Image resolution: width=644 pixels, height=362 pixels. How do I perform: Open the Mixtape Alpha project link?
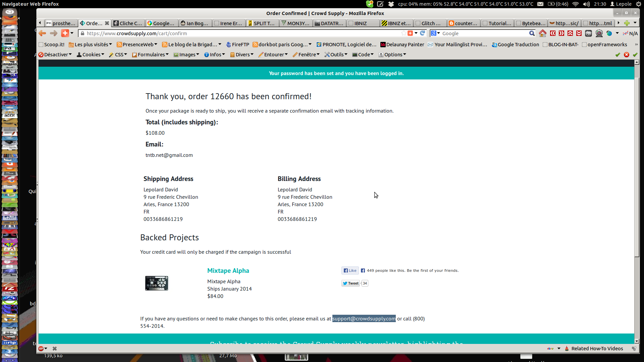(x=228, y=270)
